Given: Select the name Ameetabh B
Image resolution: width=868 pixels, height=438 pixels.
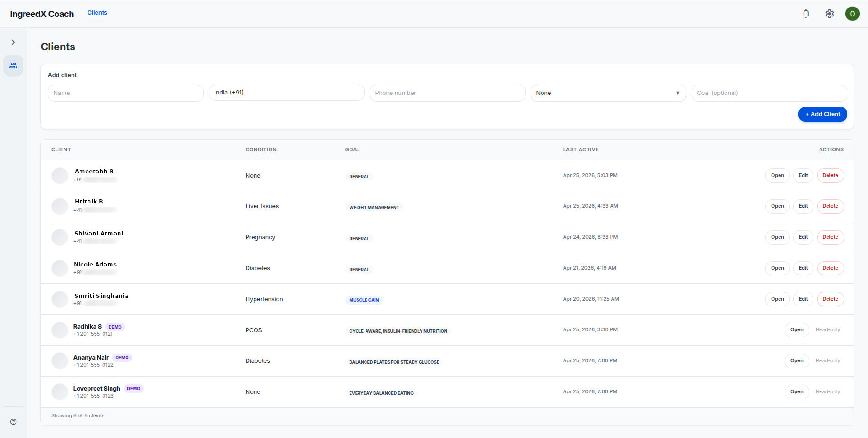Looking at the screenshot, I should point(94,172).
